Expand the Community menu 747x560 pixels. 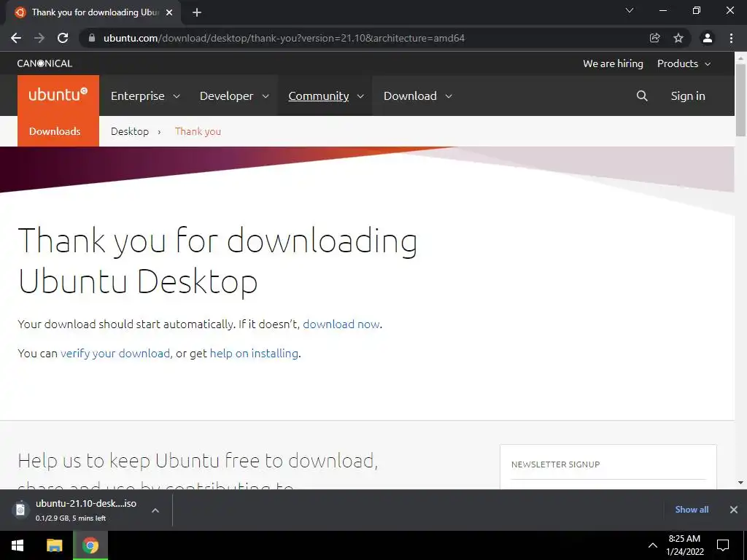point(326,96)
